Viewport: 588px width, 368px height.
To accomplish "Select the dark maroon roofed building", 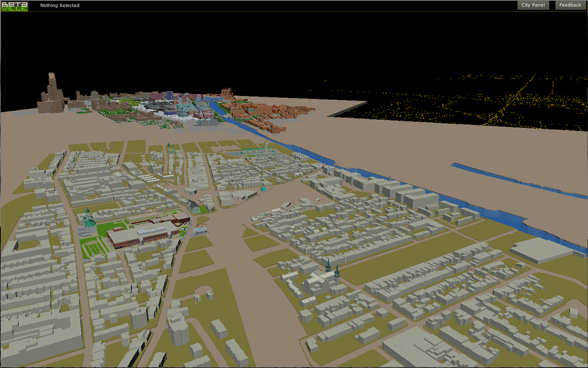I will coord(180,218).
